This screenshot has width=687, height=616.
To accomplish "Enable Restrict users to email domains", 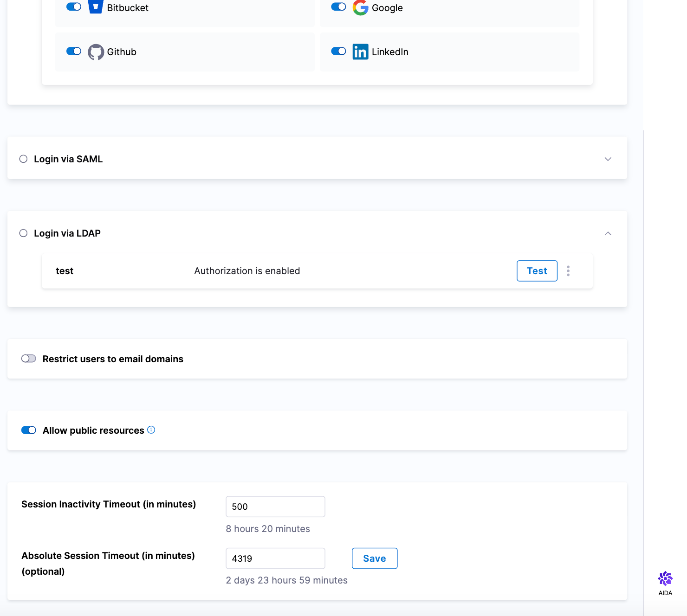I will coord(29,359).
